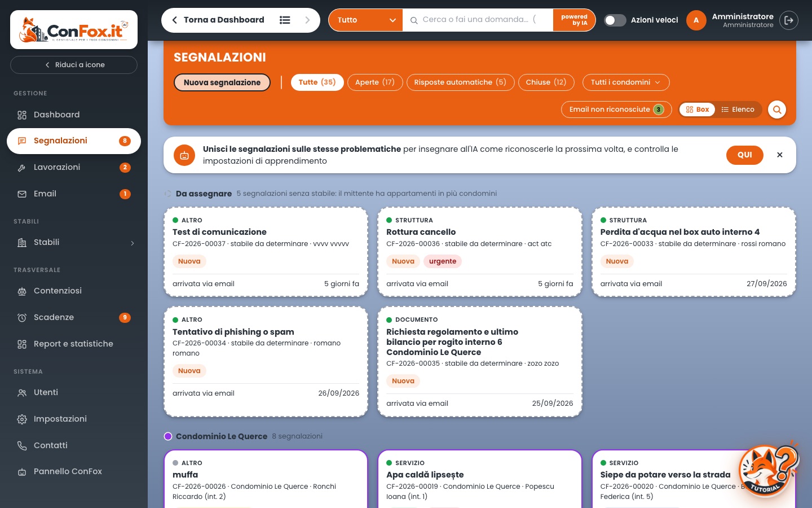812x508 pixels.
Task: Open the search magnifier in Segnalazioni header
Action: point(777,110)
